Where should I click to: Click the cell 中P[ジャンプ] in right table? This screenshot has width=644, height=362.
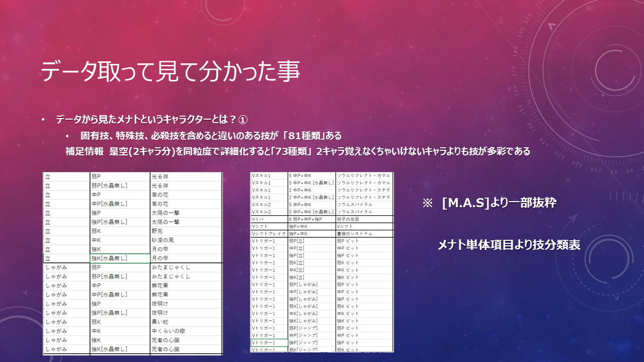click(311, 335)
